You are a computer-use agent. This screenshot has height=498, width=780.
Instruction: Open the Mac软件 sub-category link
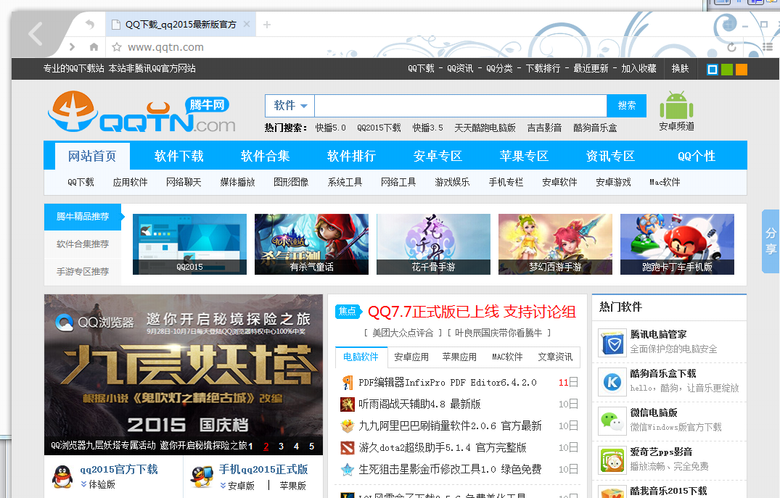tap(665, 182)
